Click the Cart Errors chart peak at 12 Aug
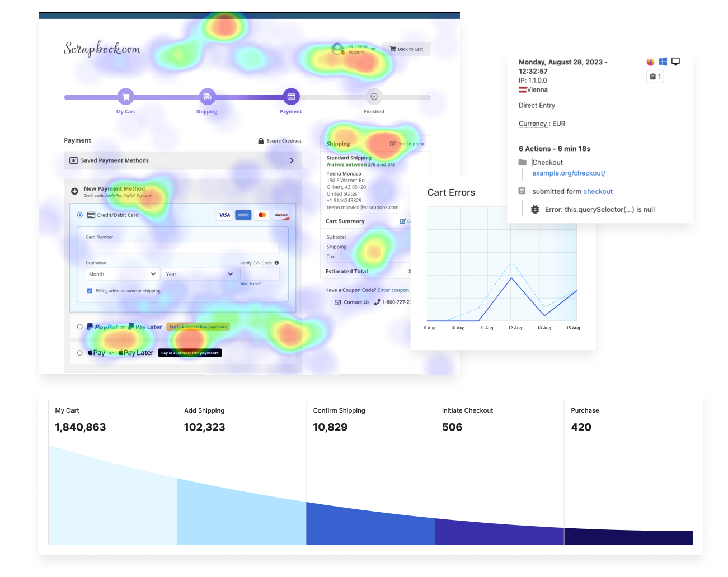This screenshot has width=728, height=577. [x=511, y=277]
